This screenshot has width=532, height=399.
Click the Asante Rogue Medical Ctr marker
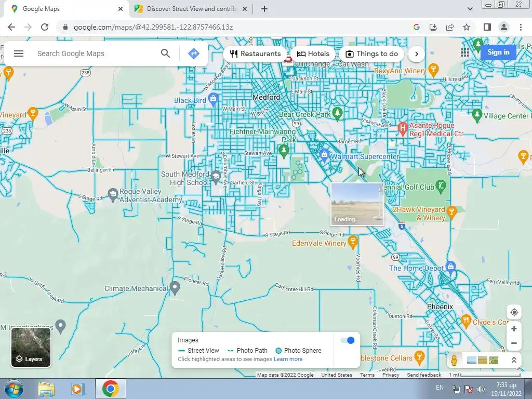[403, 129]
